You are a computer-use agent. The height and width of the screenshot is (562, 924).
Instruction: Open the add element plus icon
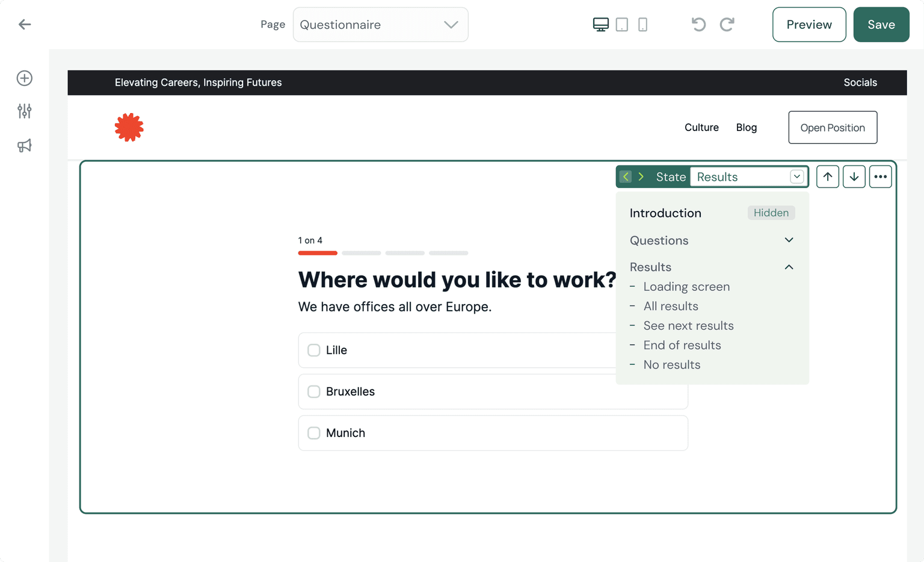click(25, 78)
